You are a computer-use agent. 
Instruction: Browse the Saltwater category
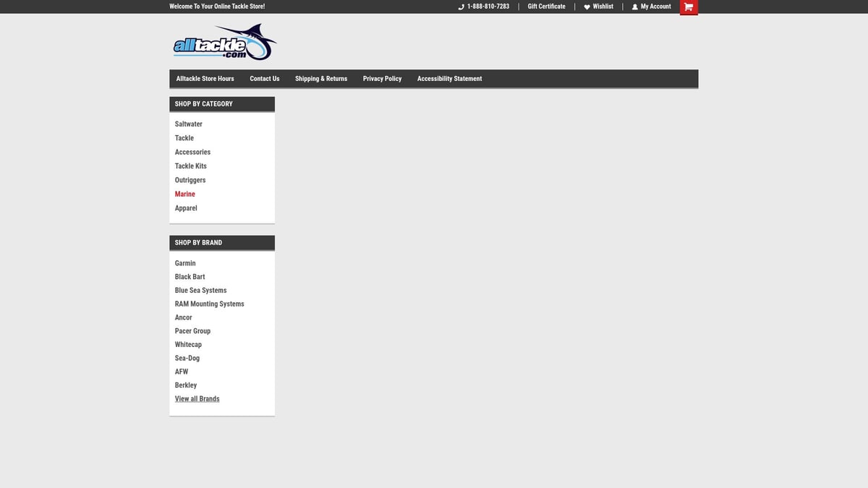coord(188,124)
